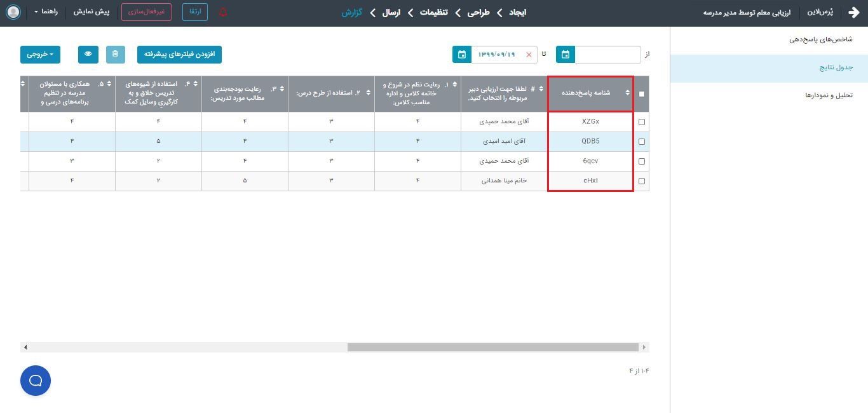Open the start date calendar picker

tap(566, 55)
